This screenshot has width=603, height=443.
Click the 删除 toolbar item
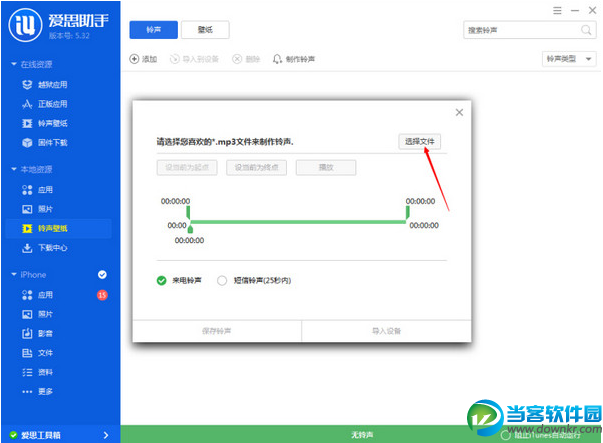pyautogui.click(x=246, y=59)
